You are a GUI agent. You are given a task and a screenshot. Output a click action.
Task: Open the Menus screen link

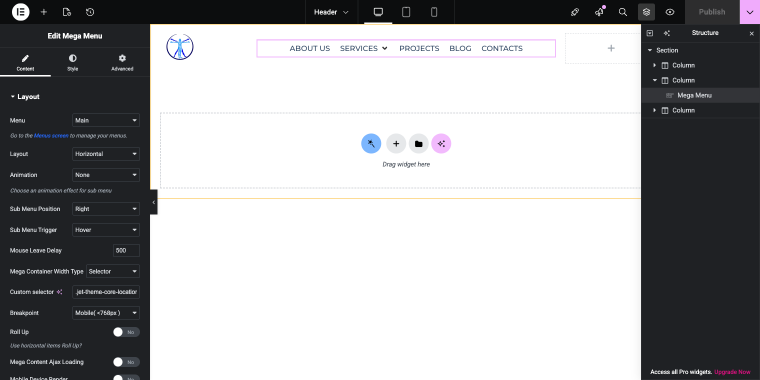pyautogui.click(x=51, y=136)
